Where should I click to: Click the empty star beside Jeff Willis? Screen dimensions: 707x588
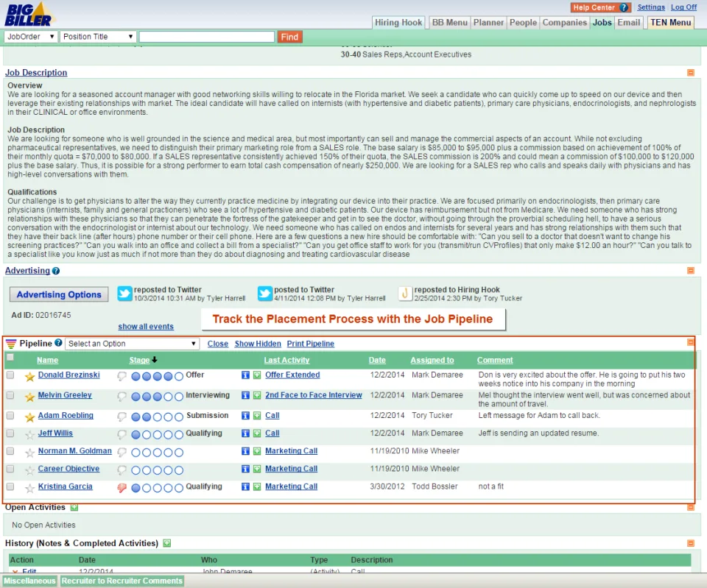pos(29,435)
